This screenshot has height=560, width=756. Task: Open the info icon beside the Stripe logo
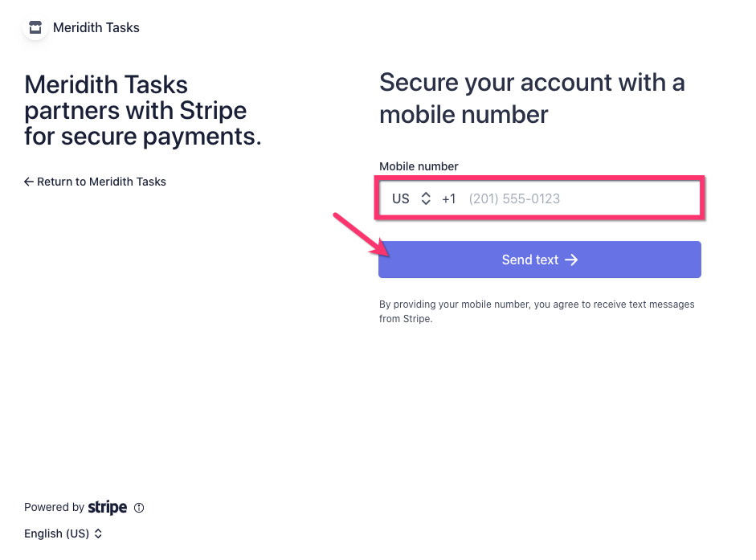pos(139,508)
